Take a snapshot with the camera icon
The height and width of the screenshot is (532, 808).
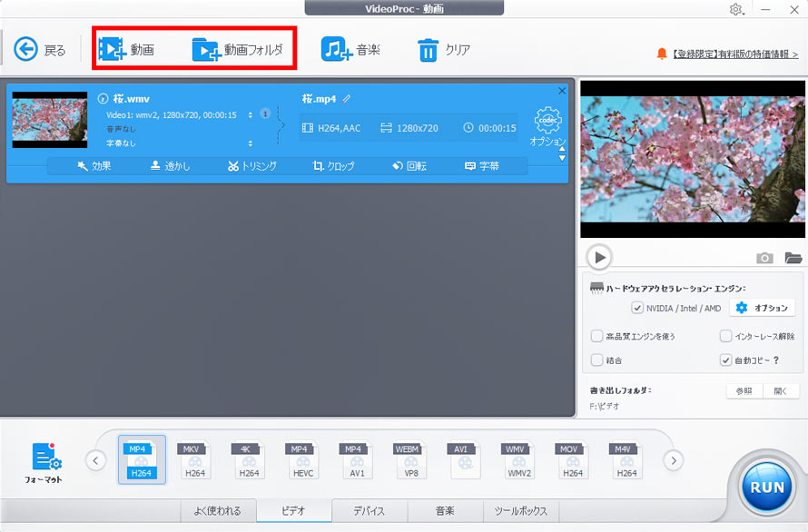click(x=764, y=258)
